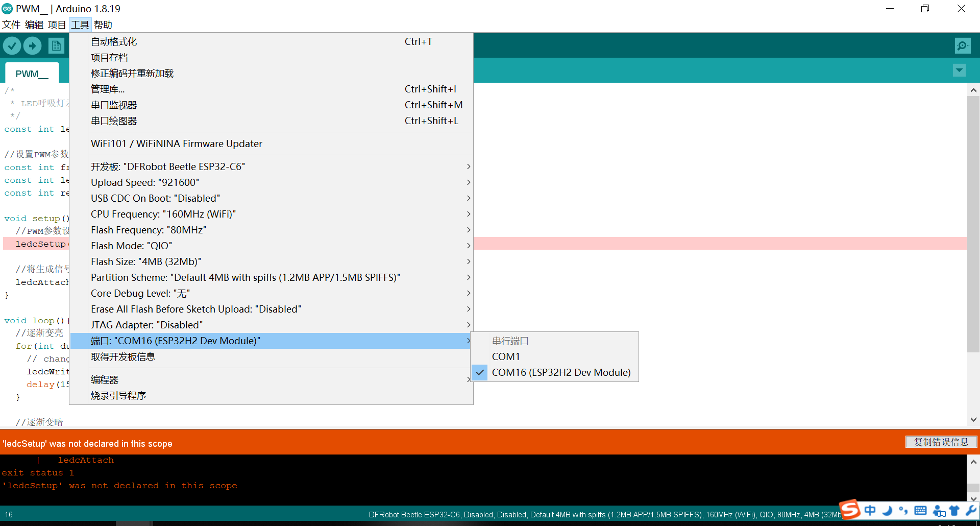Click the 'exit status 1' console line
This screenshot has height=526, width=980.
(x=38, y=473)
